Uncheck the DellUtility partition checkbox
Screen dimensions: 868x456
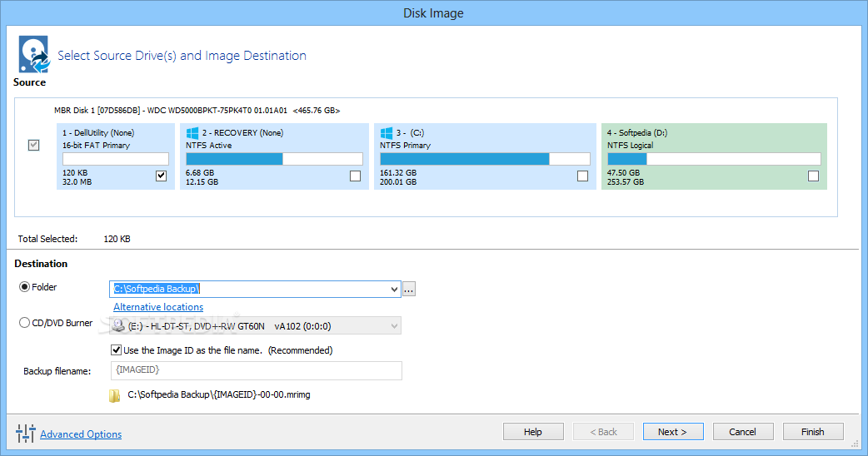(161, 176)
